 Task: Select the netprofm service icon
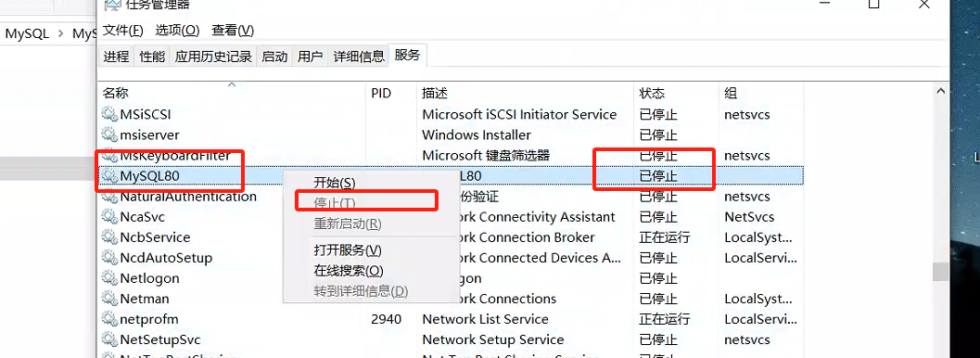click(110, 319)
